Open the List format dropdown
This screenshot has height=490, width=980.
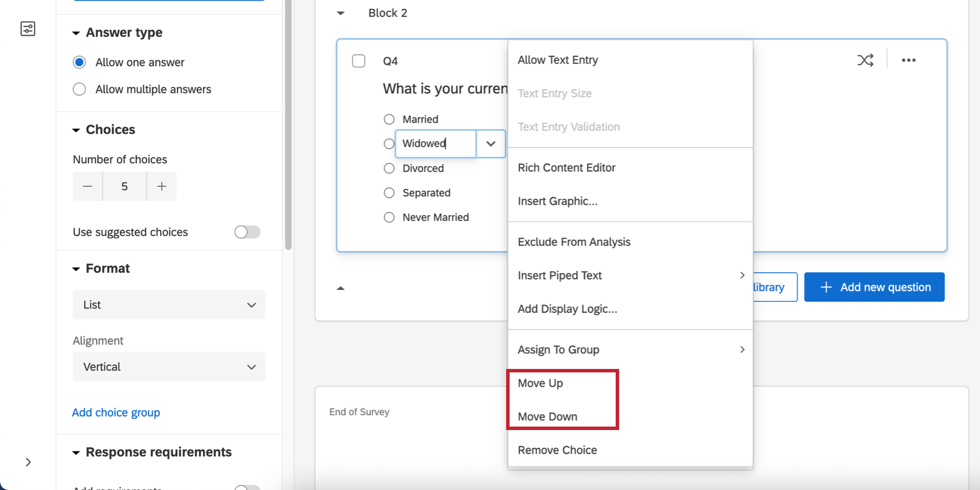click(169, 304)
